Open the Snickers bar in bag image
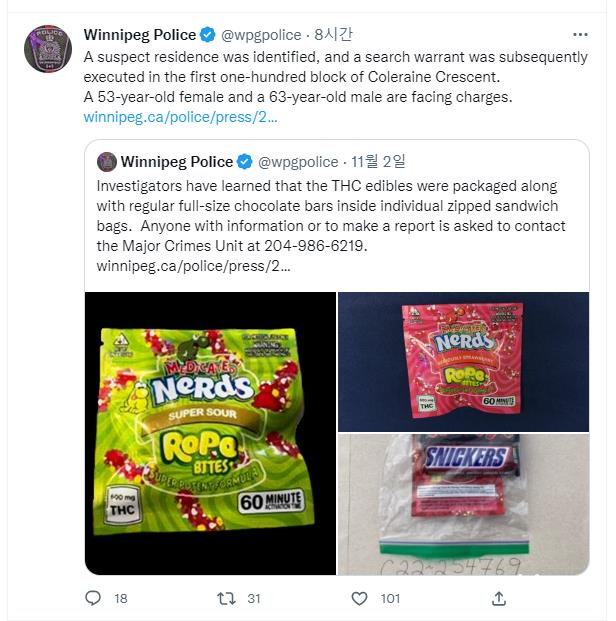 [463, 504]
